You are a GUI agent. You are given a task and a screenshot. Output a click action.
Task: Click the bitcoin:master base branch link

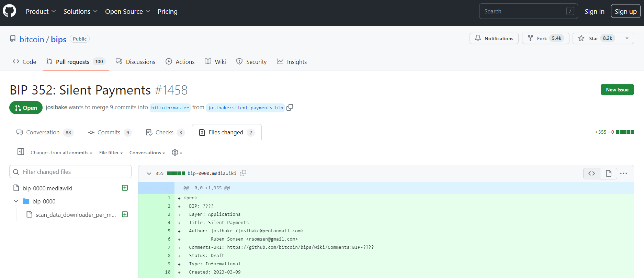tap(170, 108)
